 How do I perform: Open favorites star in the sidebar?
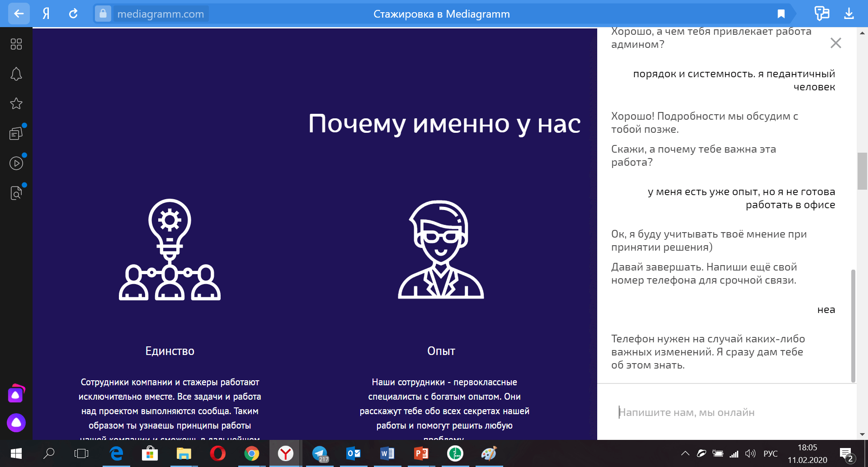tap(16, 103)
